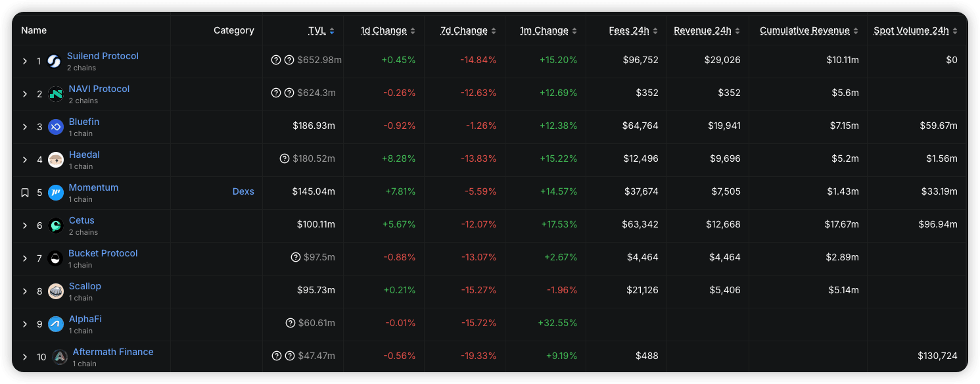Open the Dexs category link for Momentum

click(x=243, y=191)
